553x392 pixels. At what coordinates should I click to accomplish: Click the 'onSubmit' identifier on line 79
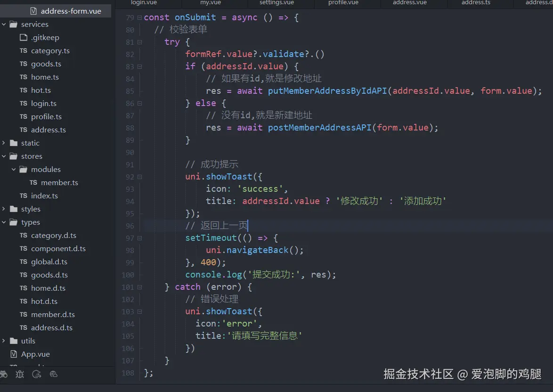point(195,17)
